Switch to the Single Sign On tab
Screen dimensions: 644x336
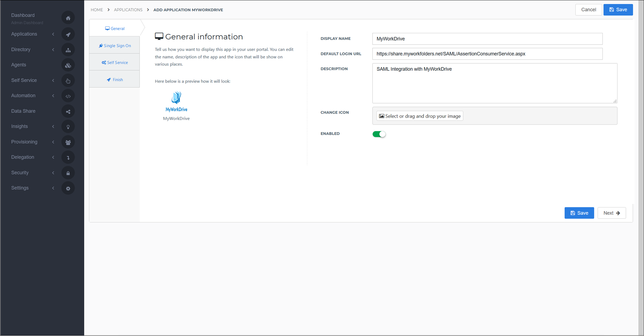point(115,46)
